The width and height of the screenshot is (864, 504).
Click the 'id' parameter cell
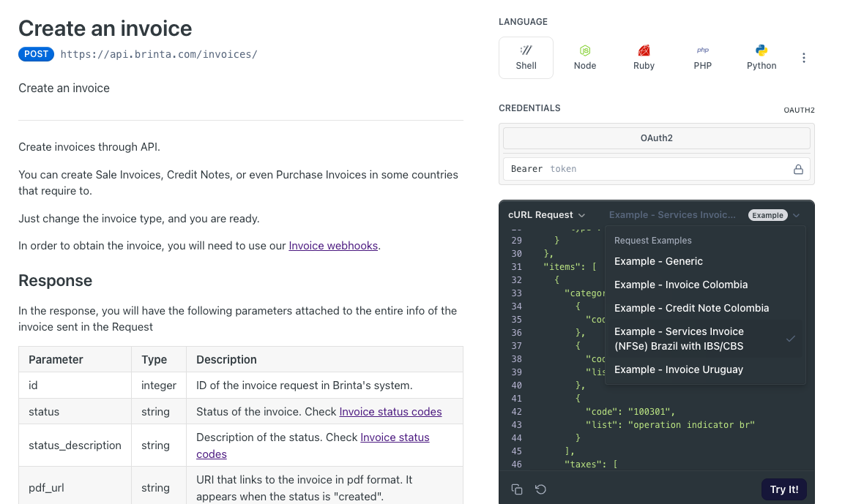click(75, 385)
